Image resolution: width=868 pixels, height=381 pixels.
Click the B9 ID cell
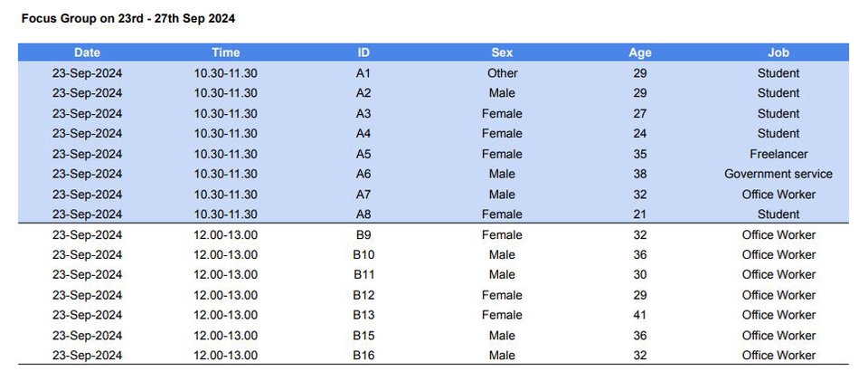(363, 234)
